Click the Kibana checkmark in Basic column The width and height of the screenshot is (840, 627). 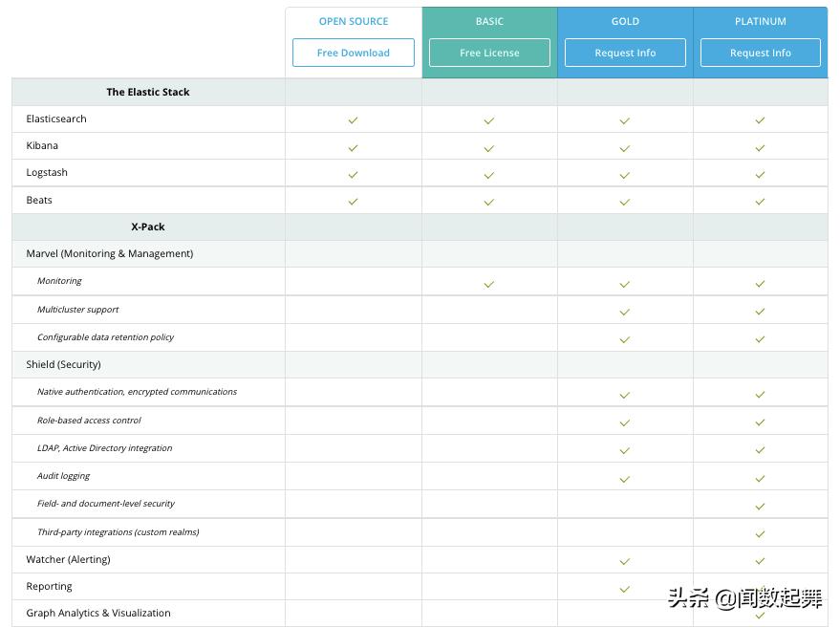tap(489, 148)
